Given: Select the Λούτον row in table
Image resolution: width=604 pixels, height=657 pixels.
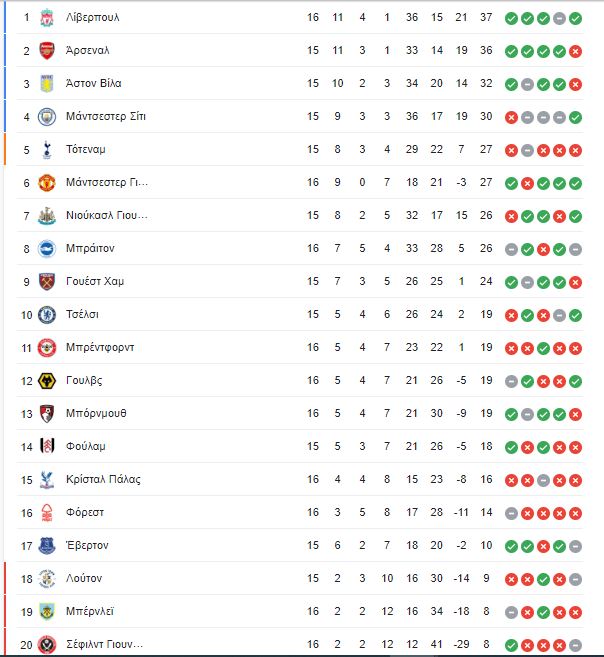Looking at the screenshot, I should (x=300, y=579).
